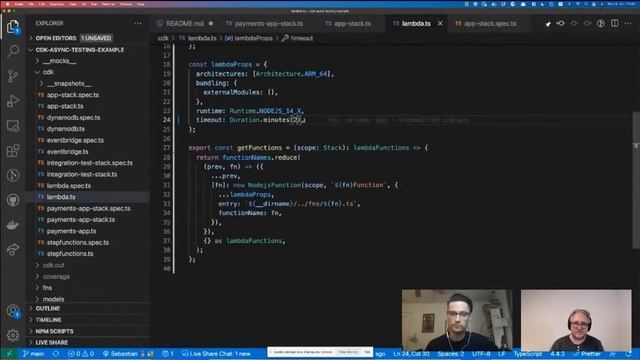
Task: Close the lambda.ts editor tab
Action: 440,24
